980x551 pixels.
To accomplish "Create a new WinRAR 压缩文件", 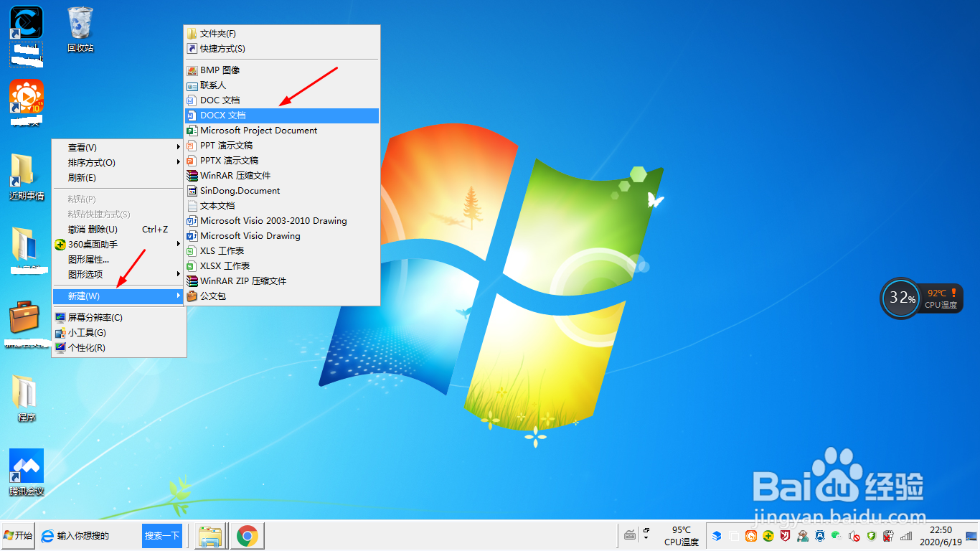I will (x=281, y=175).
